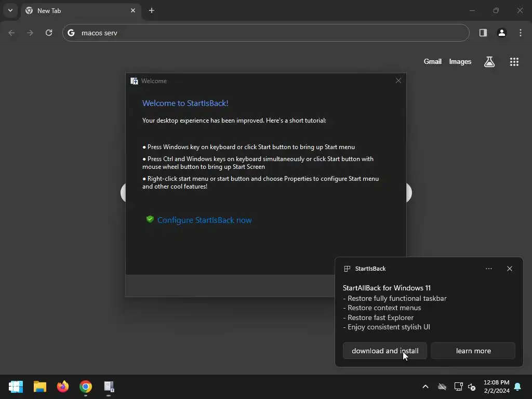
Task: Click the green shield icon beside Configure
Action: [x=150, y=220]
